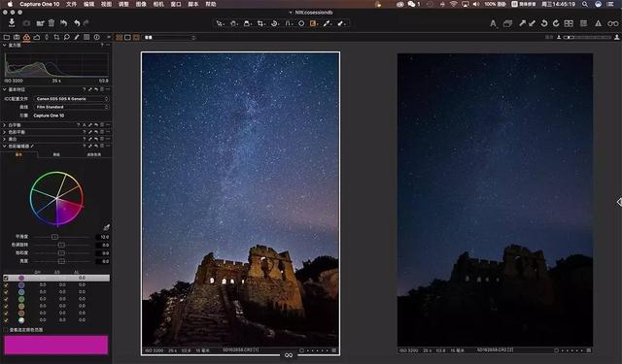Open the Color tool tab icon
Screen dimensions: 622x364
[26, 37]
